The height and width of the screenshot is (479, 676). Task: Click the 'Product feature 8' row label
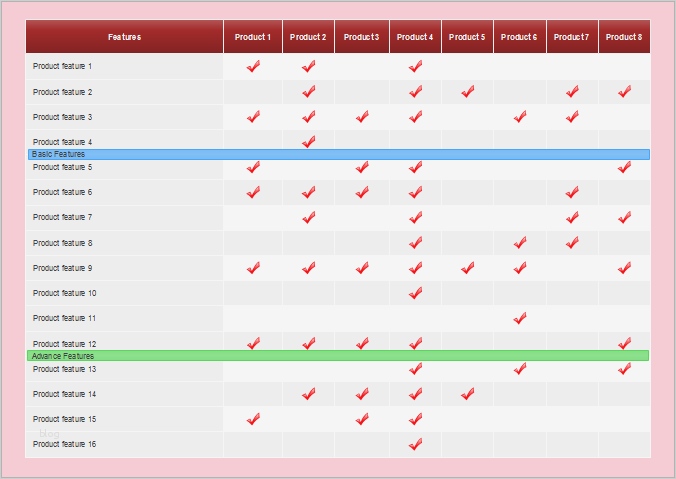62,243
